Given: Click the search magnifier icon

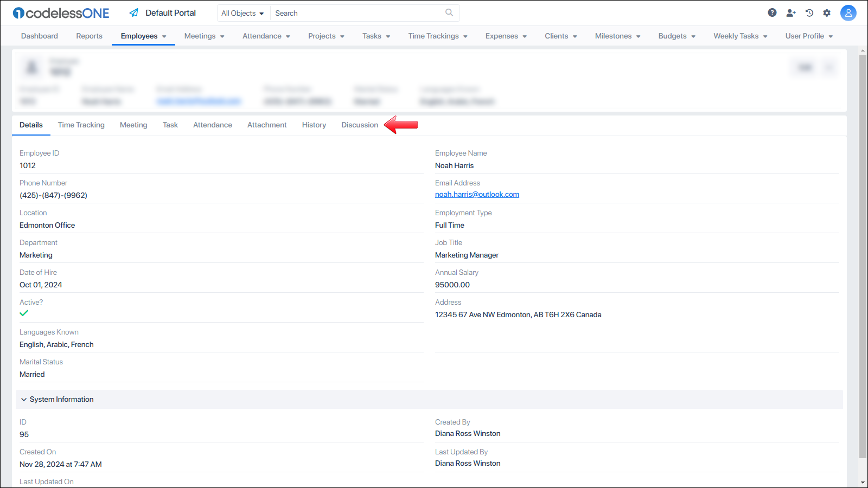Looking at the screenshot, I should coord(449,12).
